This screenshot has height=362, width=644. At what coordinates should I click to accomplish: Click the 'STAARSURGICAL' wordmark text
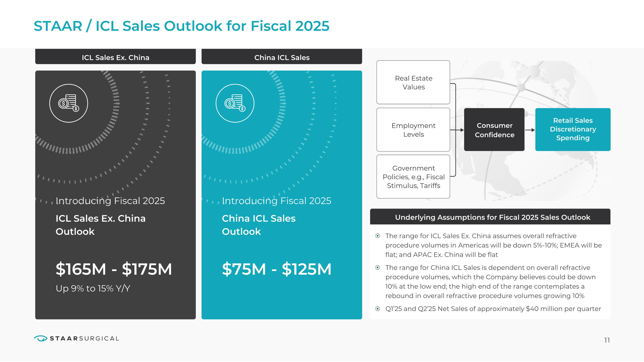click(x=85, y=339)
